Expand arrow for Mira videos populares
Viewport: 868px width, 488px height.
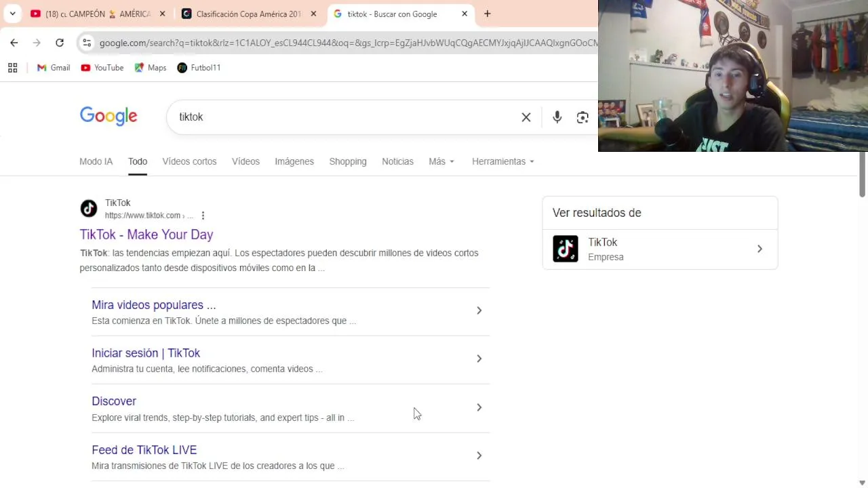[x=479, y=310]
